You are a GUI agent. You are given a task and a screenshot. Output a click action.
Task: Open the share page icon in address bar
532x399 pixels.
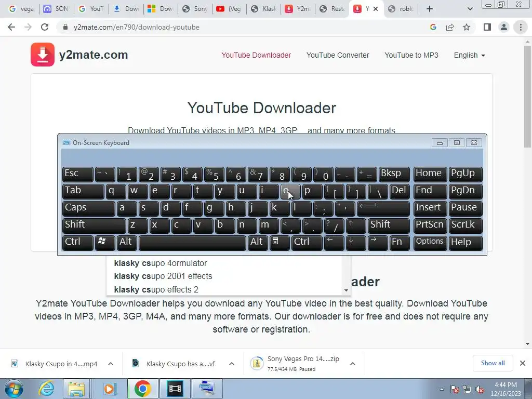coord(450,27)
